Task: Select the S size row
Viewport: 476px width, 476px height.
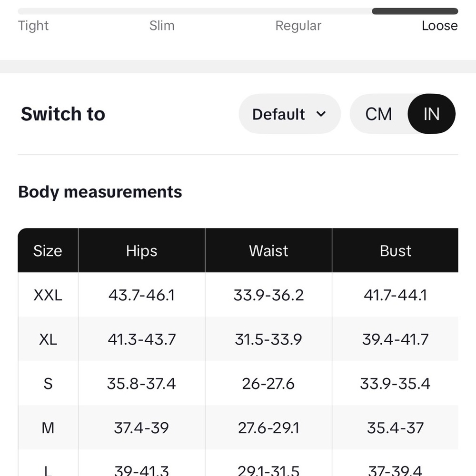Action: (238, 383)
